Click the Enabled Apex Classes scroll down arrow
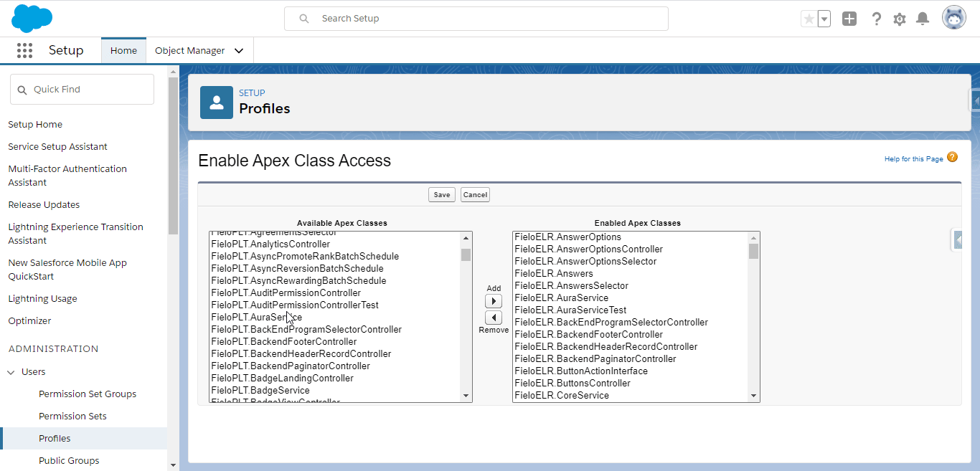The height and width of the screenshot is (471, 980). (753, 396)
